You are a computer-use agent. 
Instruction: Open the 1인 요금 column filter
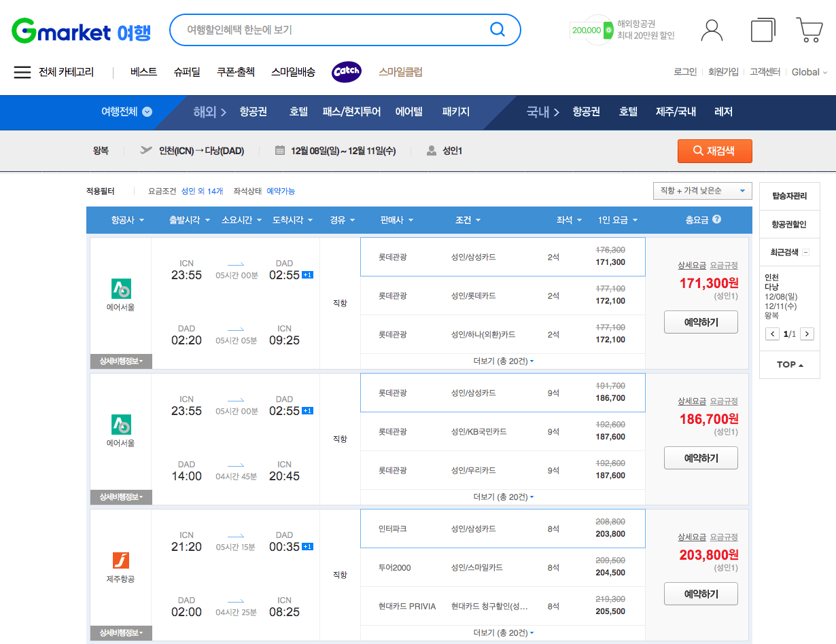coord(618,220)
